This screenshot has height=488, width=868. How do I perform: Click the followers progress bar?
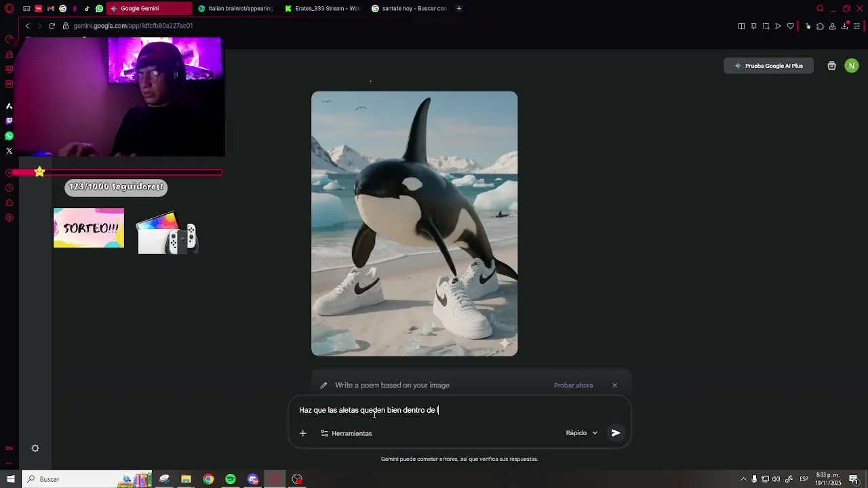[x=117, y=172]
